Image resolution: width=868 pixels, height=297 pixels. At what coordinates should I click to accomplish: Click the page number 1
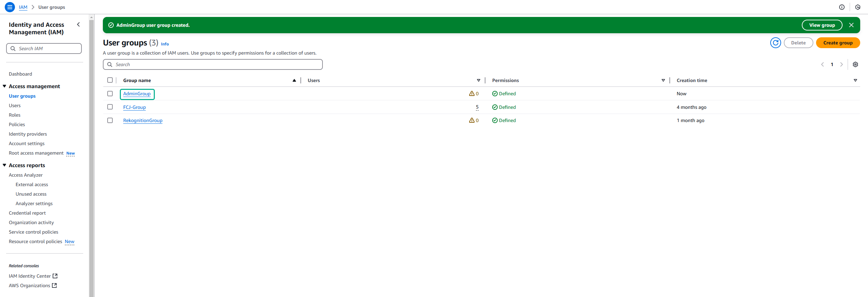(x=832, y=64)
